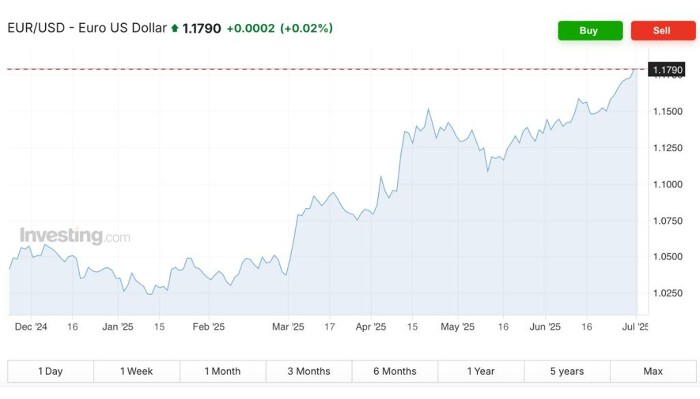The height and width of the screenshot is (399, 700).
Task: Click the 1.1500 price axis label
Action: click(668, 111)
